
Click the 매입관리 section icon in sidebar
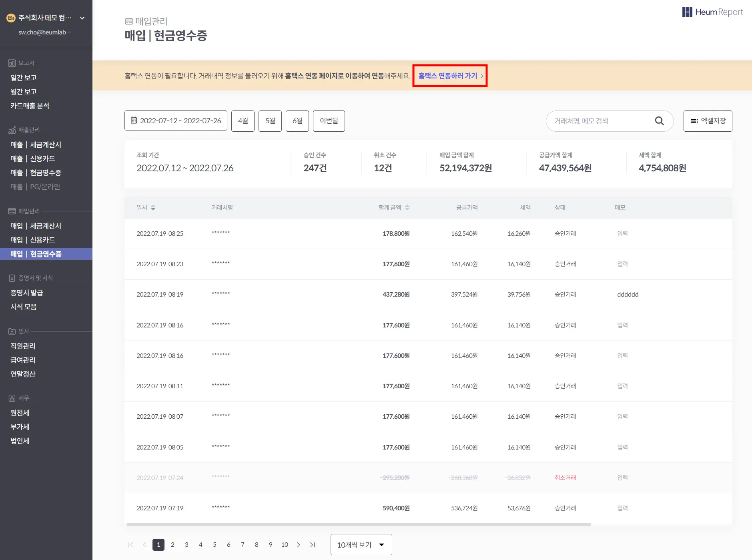tap(12, 211)
